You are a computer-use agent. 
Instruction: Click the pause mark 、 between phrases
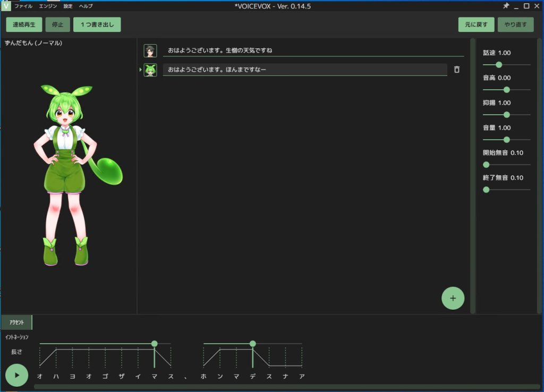(x=186, y=377)
